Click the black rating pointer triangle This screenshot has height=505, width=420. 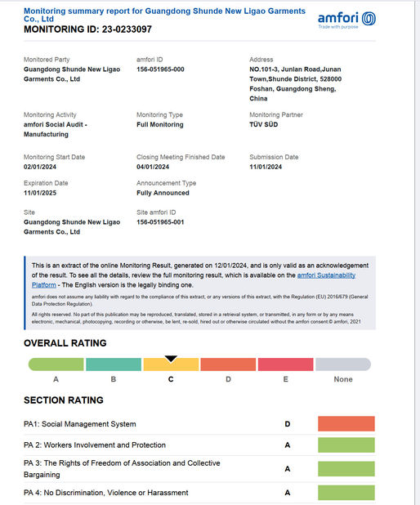pyautogui.click(x=171, y=359)
